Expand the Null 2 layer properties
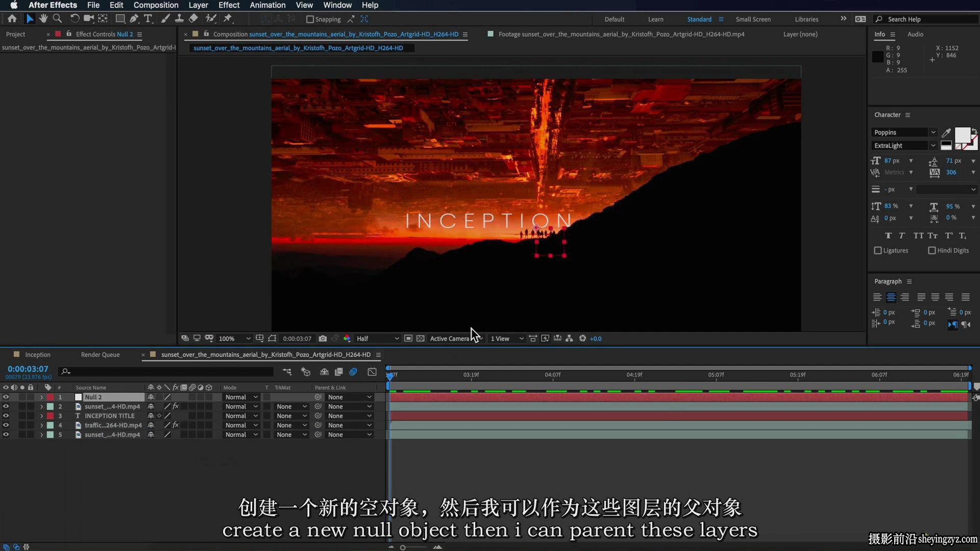980x551 pixels. tap(41, 397)
